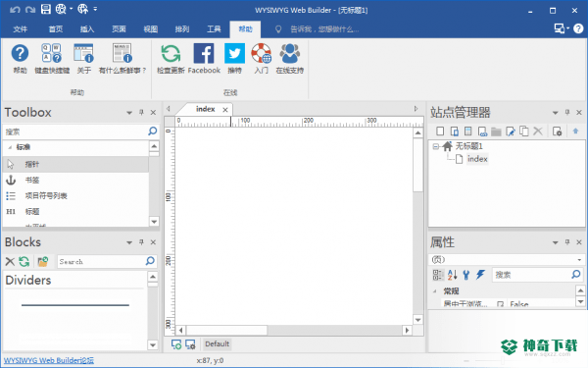
Task: Sort properties alphabetically A-Z
Action: pos(452,275)
